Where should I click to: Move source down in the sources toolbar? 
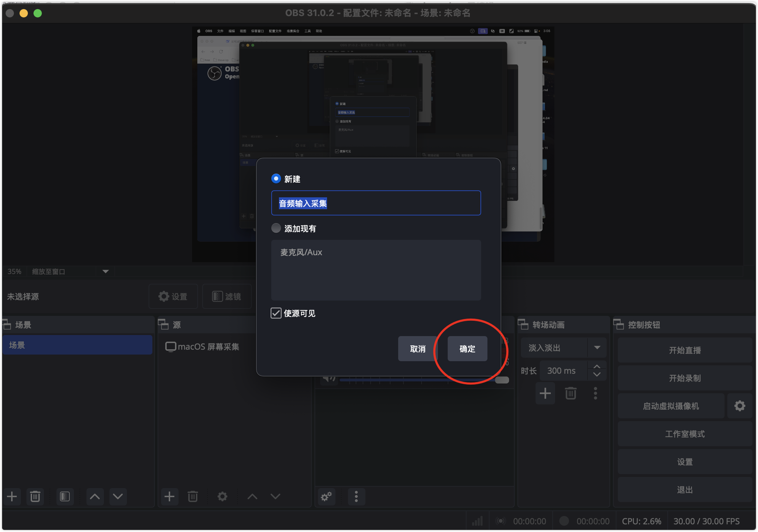[275, 496]
